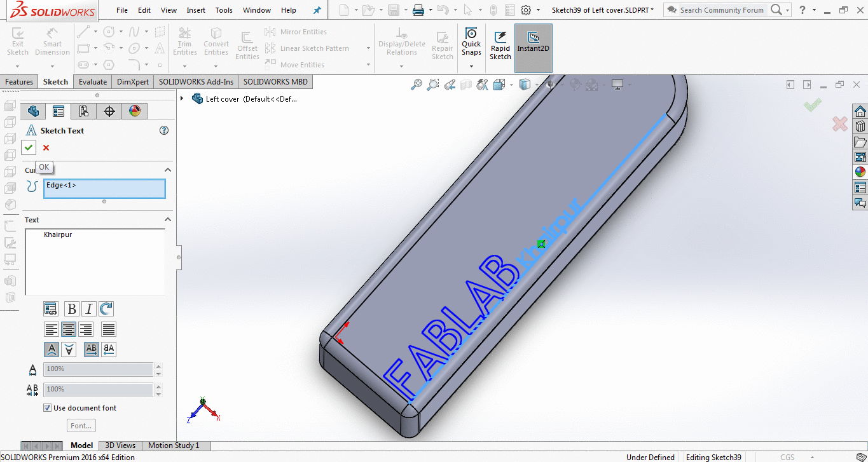Click the Dynamic Annotation Views icon
Viewport: 868px width, 462px height.
coord(483,85)
